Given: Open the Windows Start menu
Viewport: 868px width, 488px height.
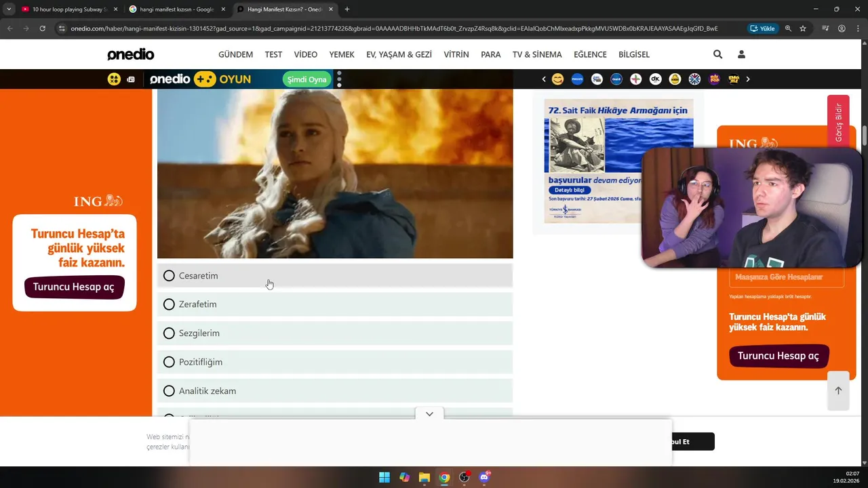Looking at the screenshot, I should point(384,477).
